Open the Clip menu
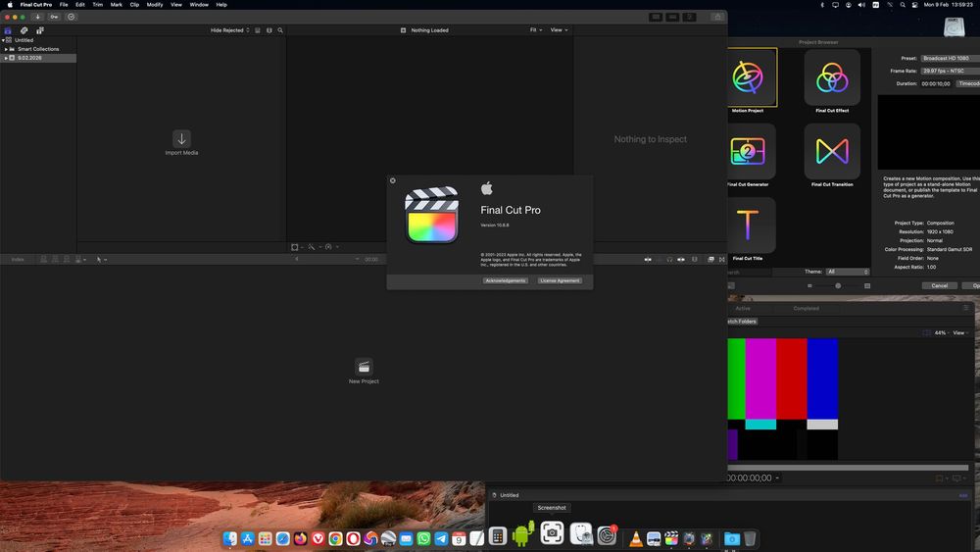Screen dimensions: 980x552 (x=134, y=4)
